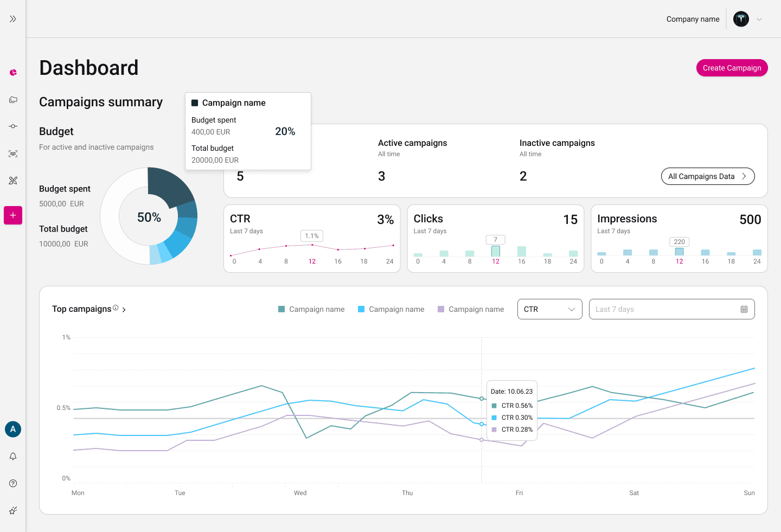Click the info icon beside Top campaigns
The height and width of the screenshot is (532, 781).
pos(116,307)
